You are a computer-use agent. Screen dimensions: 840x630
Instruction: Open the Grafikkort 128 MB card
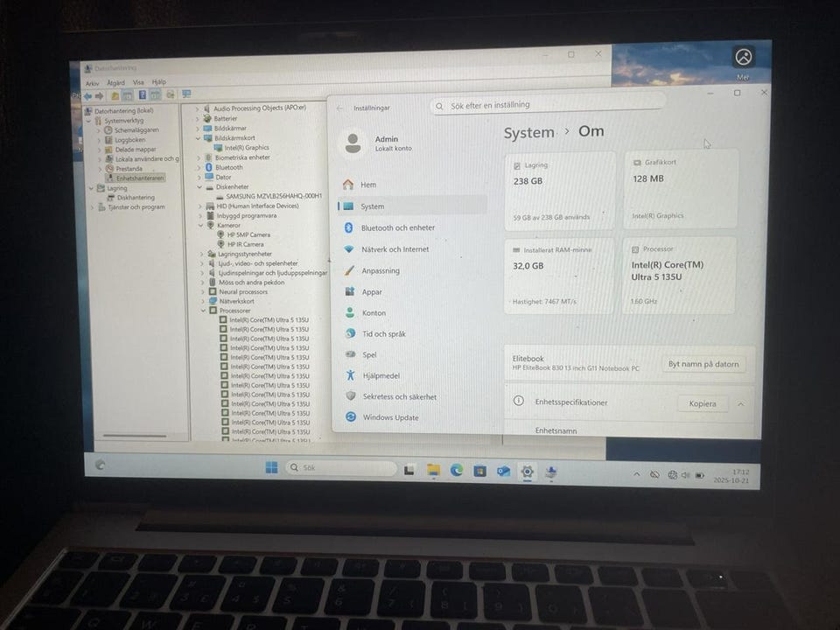point(681,189)
